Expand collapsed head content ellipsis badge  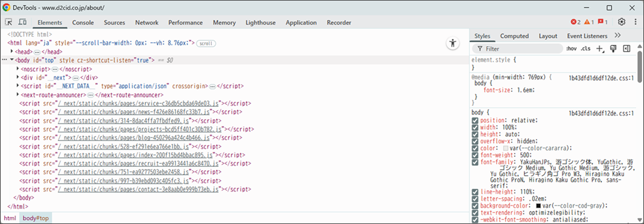(x=37, y=52)
